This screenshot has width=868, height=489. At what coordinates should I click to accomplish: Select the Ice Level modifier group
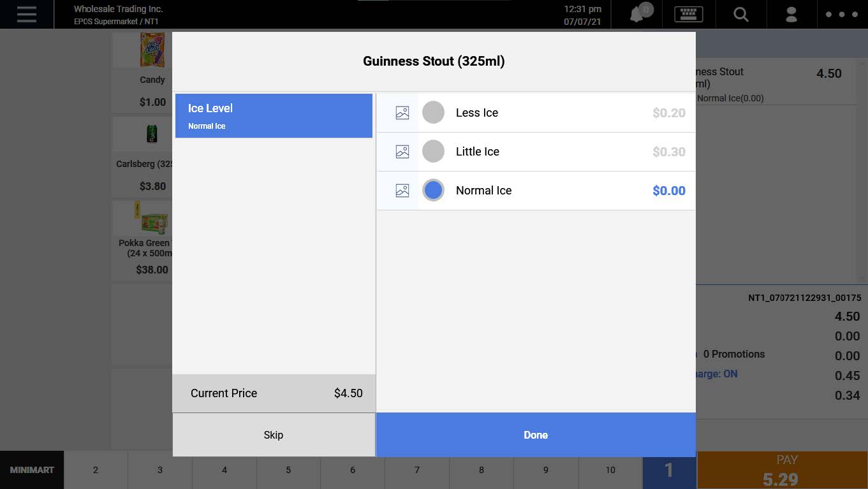click(x=274, y=116)
